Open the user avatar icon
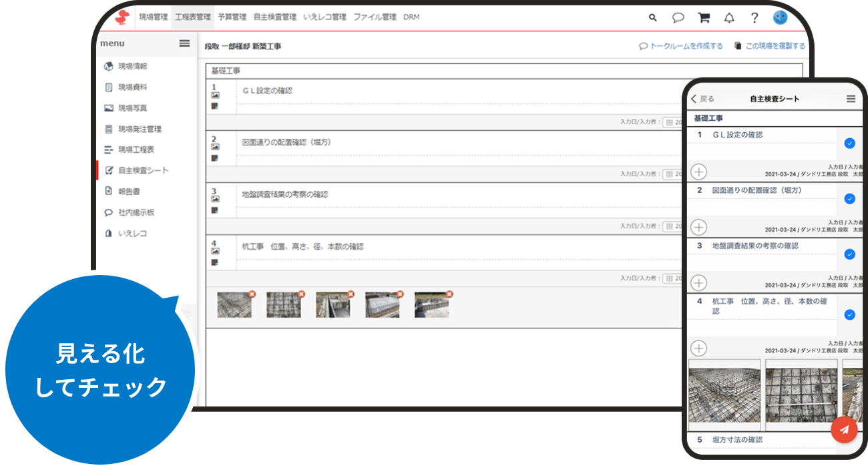This screenshot has height=470, width=868. click(780, 17)
